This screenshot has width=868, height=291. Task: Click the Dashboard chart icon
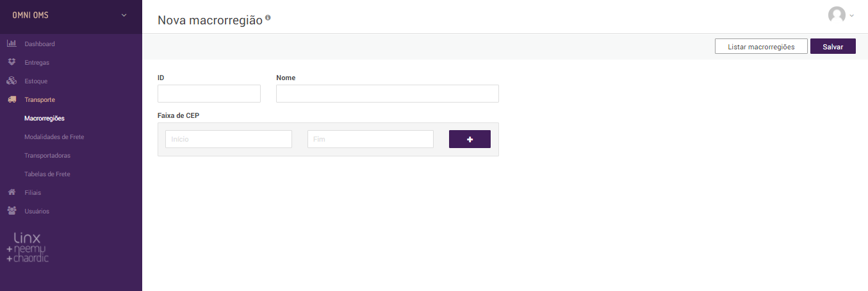pyautogui.click(x=11, y=44)
